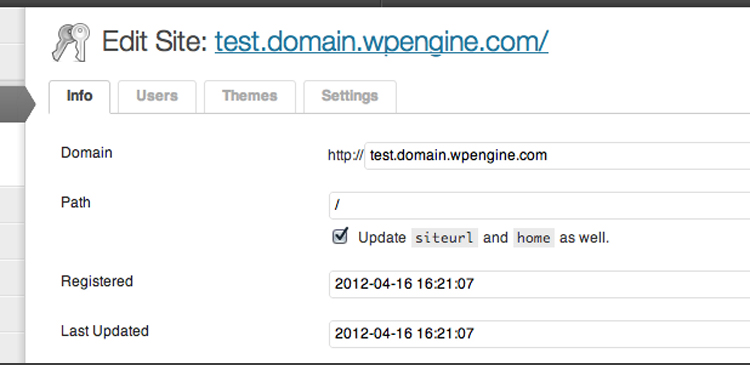The height and width of the screenshot is (365, 750).
Task: Open the Themes tab
Action: (250, 96)
